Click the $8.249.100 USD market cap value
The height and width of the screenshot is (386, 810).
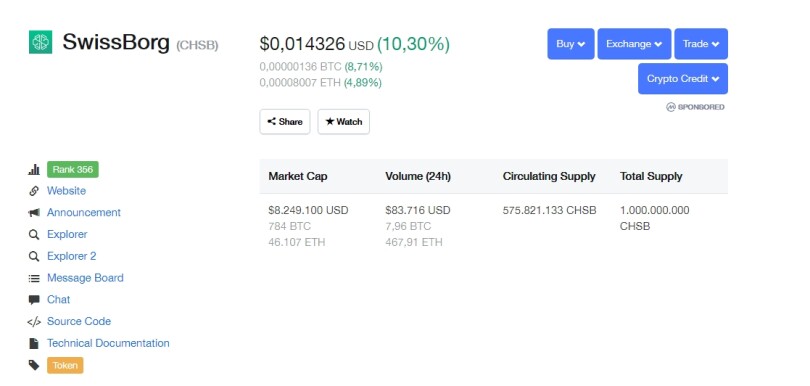[308, 210]
